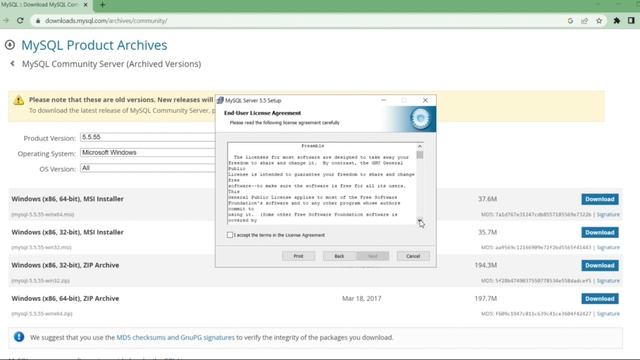Accept the terms in the License Agreement
640x360 pixels.
[230, 235]
